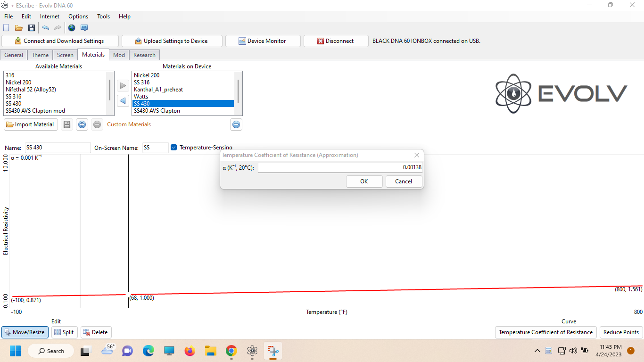Screen dimensions: 644x362
Task: Select Kanthal_A1_preheat in Materials on Device
Action: point(158,90)
